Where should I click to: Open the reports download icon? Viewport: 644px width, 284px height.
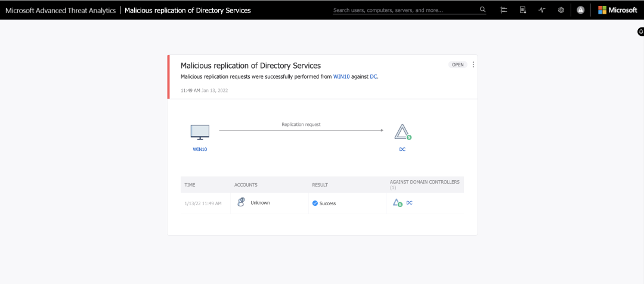pyautogui.click(x=523, y=10)
